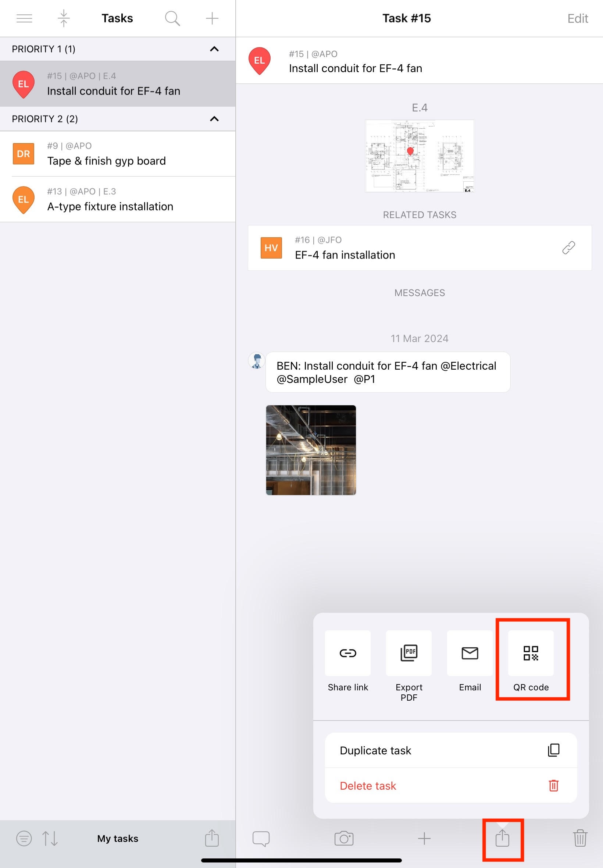Open task search magnifier
Screen dimensions: 603x868
pyautogui.click(x=172, y=18)
